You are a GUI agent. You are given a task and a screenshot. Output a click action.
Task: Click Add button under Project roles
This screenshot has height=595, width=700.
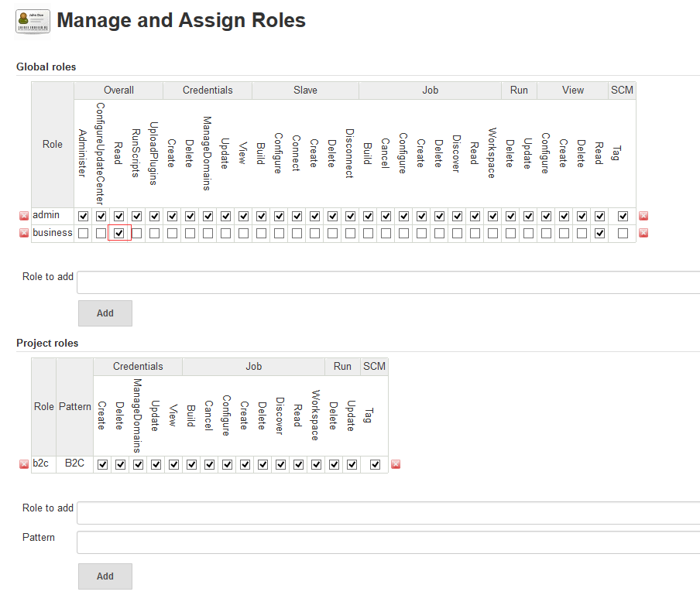pyautogui.click(x=105, y=576)
